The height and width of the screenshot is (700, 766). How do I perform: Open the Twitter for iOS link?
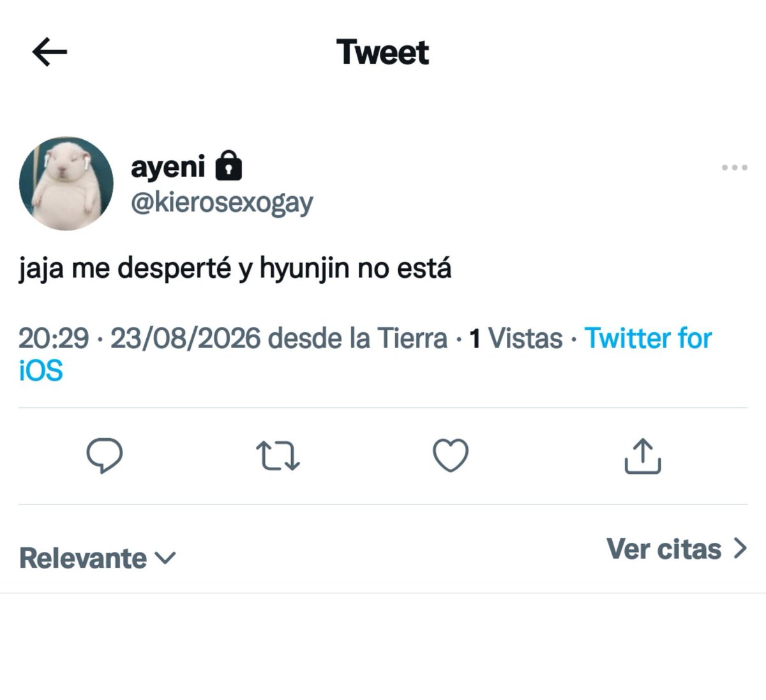(x=364, y=354)
